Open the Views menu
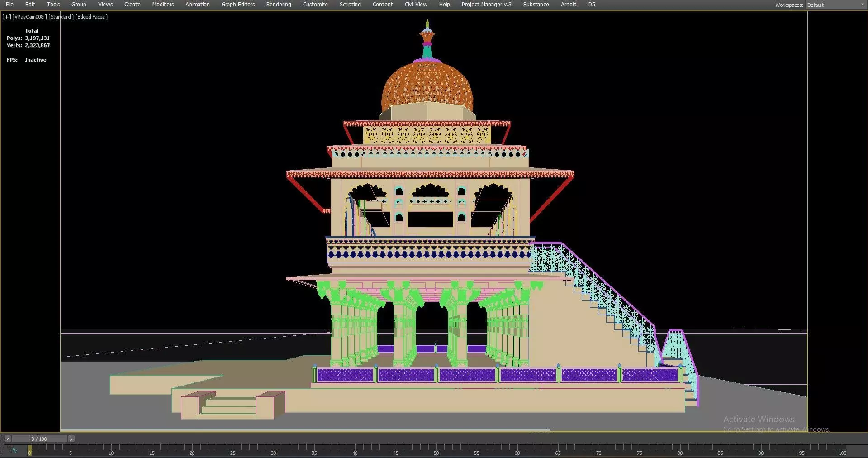The width and height of the screenshot is (868, 458). [x=105, y=5]
